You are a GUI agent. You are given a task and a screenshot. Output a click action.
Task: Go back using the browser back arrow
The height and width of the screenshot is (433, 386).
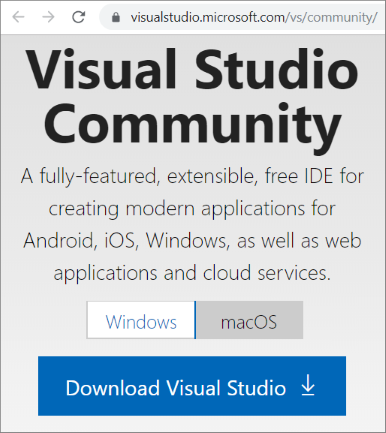tap(18, 17)
